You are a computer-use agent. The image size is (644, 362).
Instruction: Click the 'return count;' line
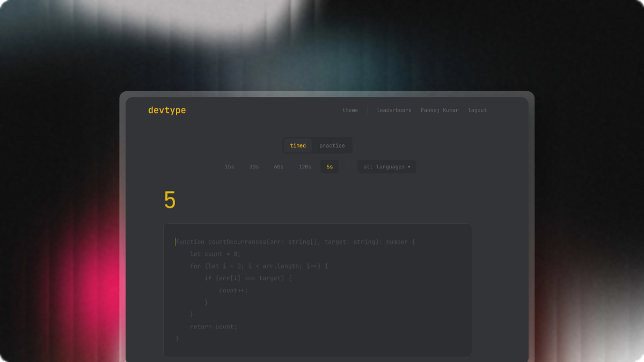click(x=213, y=327)
